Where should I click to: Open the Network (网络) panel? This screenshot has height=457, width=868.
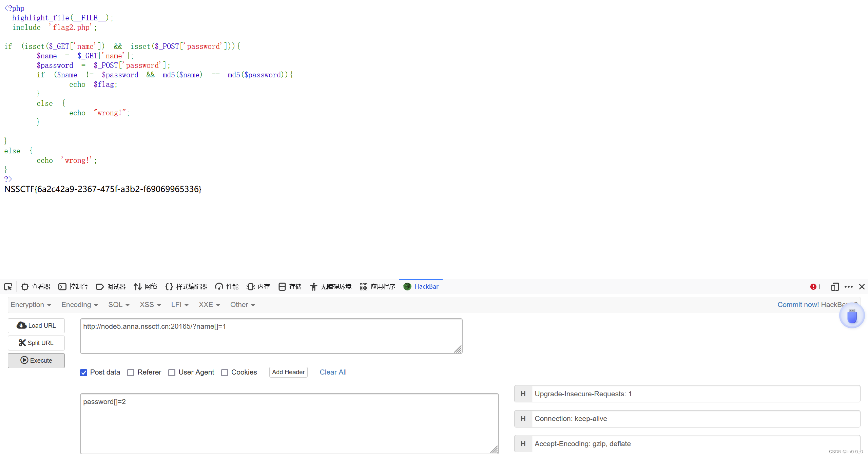click(146, 287)
